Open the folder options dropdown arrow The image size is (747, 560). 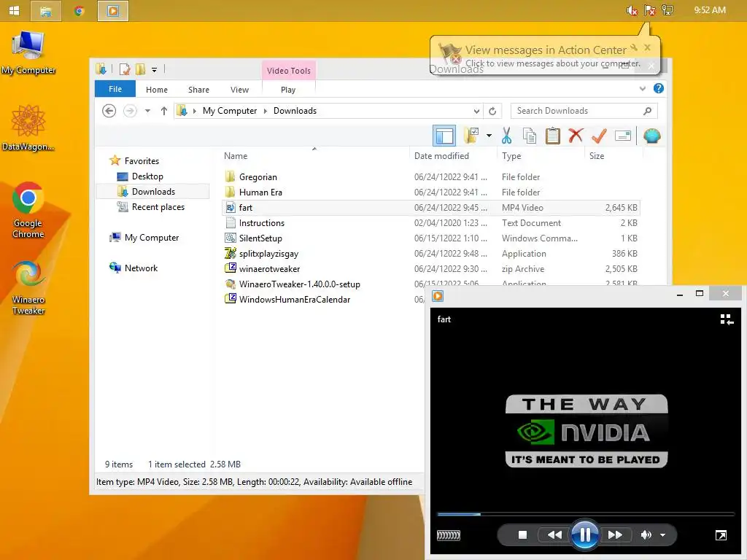(x=489, y=136)
